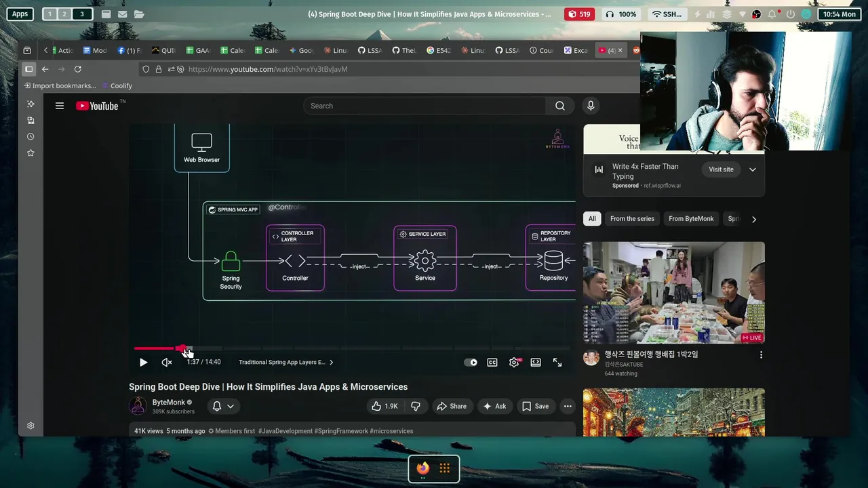
Task: Select the From ByteMonk chip
Action: (x=691, y=219)
